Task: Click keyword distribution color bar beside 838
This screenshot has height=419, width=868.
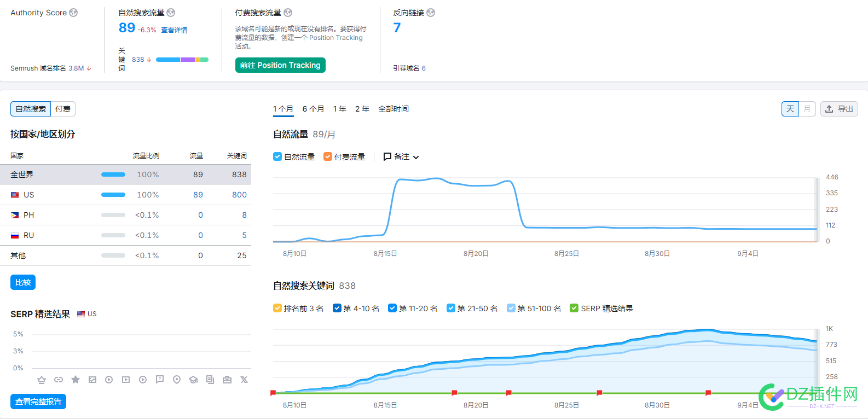Action: [x=182, y=60]
